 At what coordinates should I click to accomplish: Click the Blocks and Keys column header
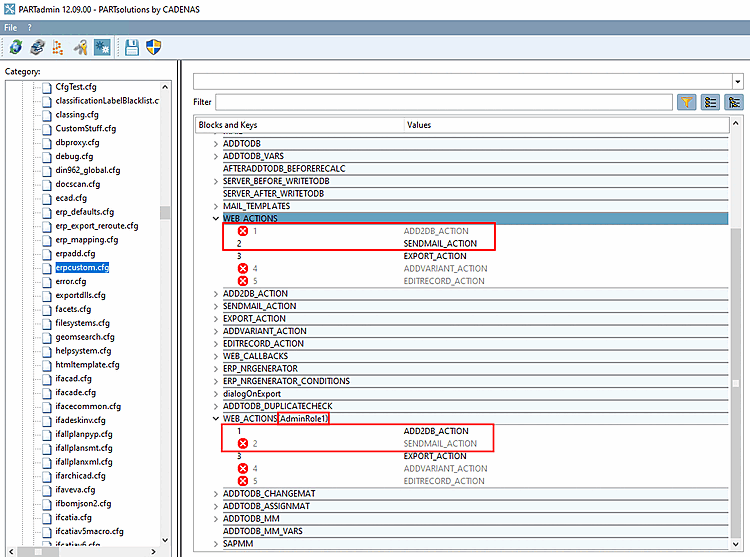click(300, 125)
